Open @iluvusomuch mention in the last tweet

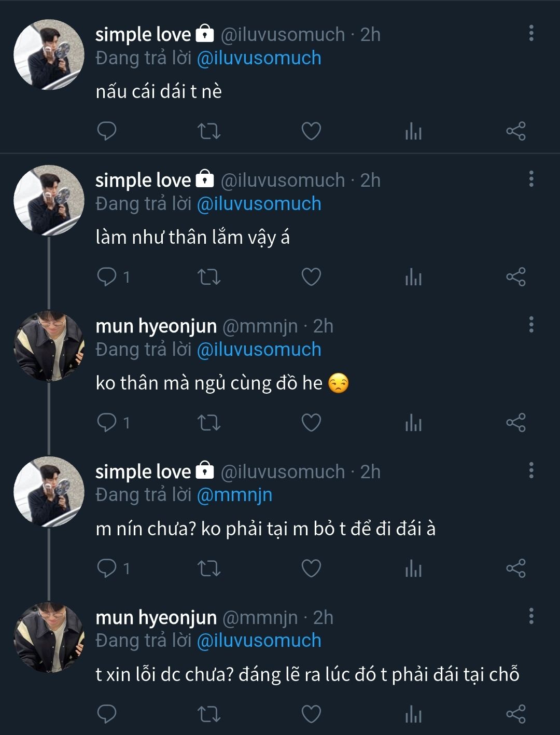click(259, 641)
